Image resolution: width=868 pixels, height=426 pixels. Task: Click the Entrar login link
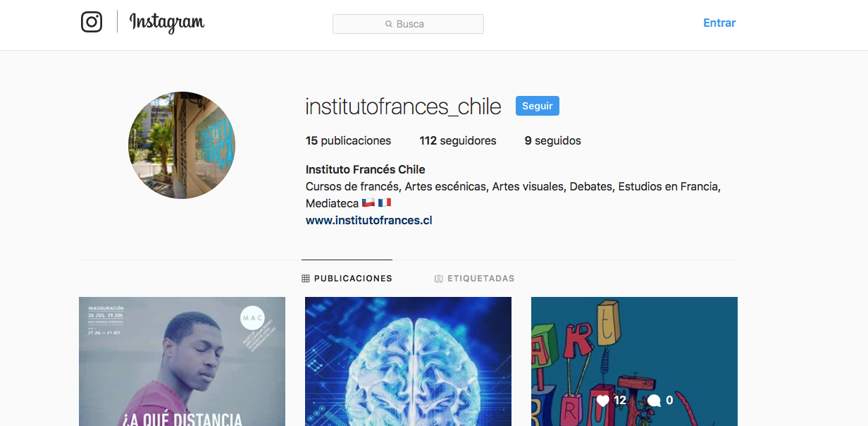click(x=719, y=23)
